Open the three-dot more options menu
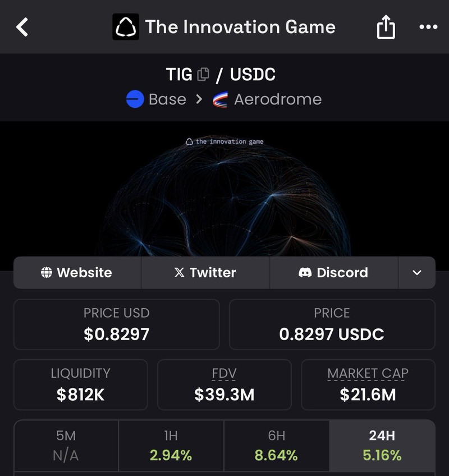449x476 pixels. tap(428, 27)
